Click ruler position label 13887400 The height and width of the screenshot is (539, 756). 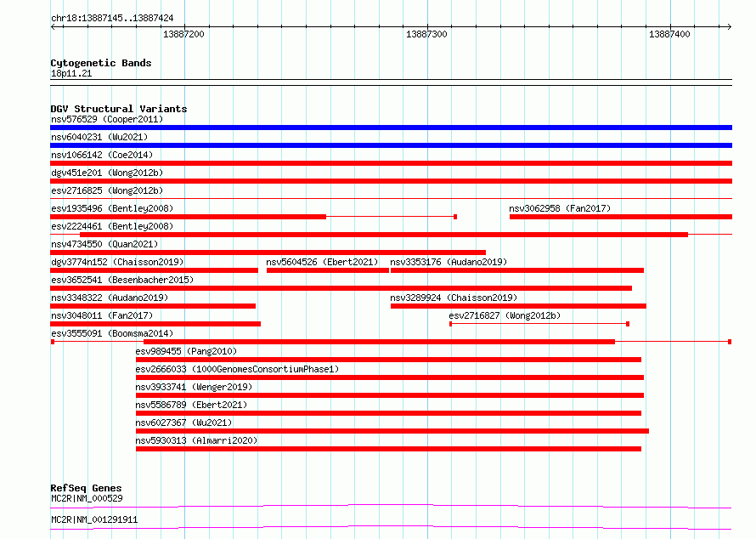click(x=669, y=34)
